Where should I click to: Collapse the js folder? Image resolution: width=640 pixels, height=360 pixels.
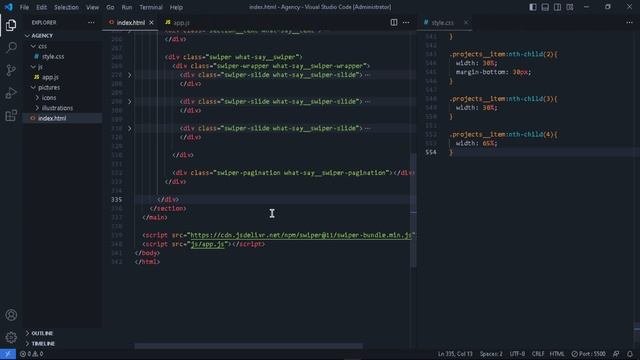click(33, 67)
